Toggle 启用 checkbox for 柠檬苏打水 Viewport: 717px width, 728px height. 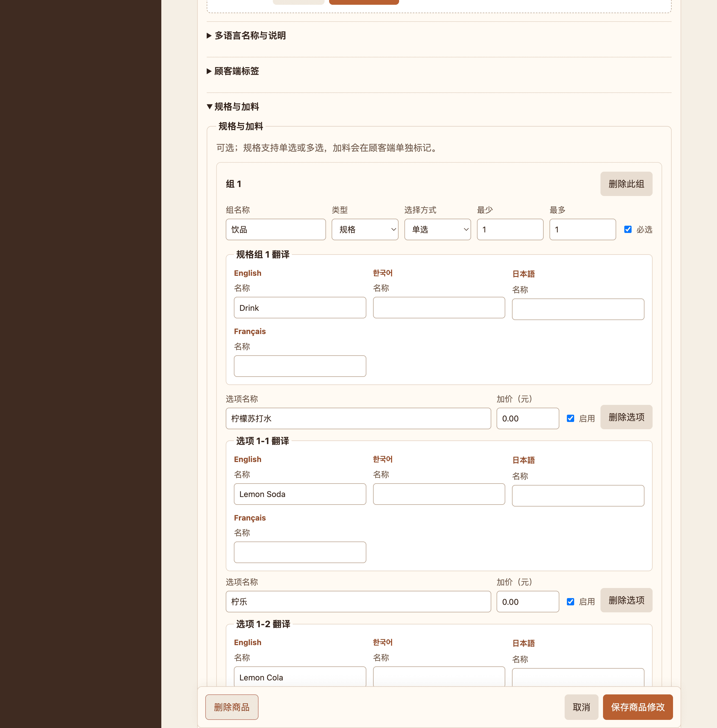point(570,418)
